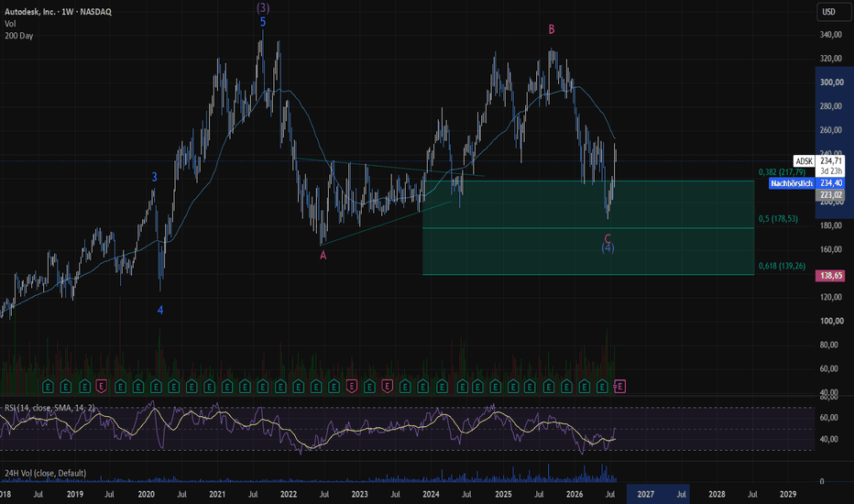Click the first green earnings E marker
This screenshot has width=854, height=504.
[48, 387]
